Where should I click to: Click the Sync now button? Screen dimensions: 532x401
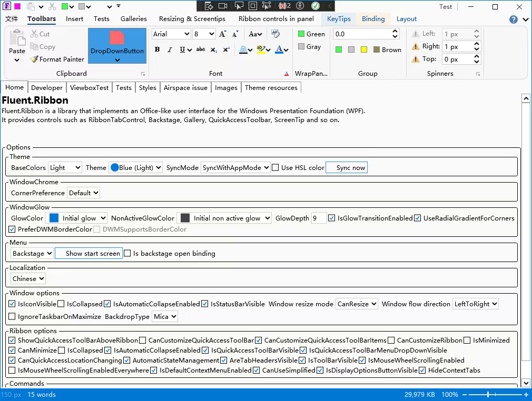[346, 167]
